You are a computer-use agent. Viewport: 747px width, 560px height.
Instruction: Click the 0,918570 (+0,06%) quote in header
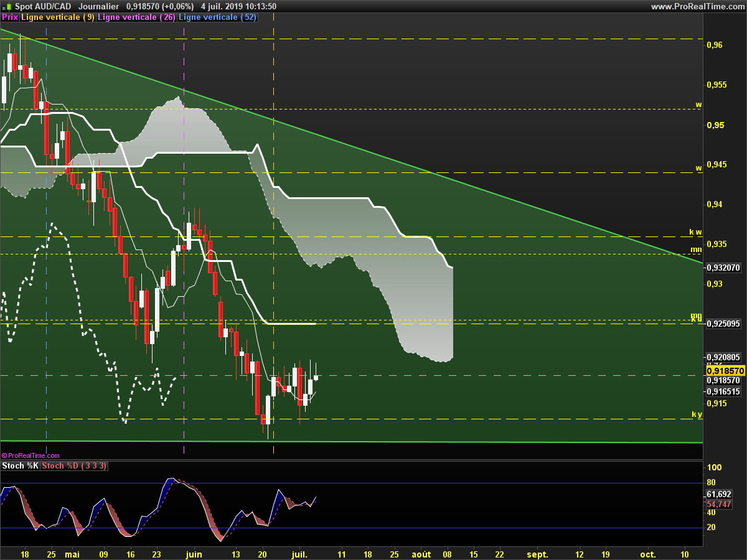click(159, 6)
